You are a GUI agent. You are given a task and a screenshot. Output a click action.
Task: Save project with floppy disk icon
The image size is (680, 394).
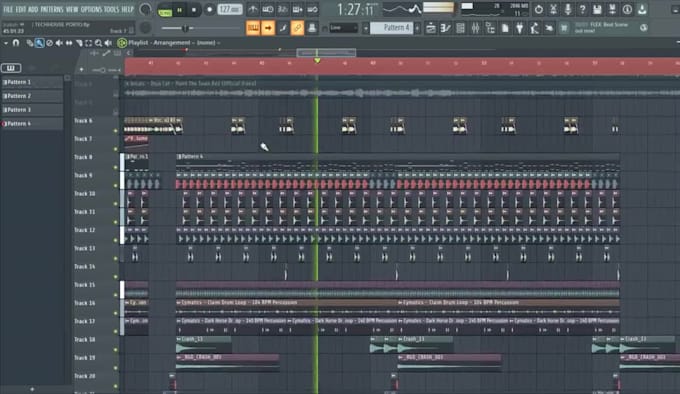coord(597,9)
